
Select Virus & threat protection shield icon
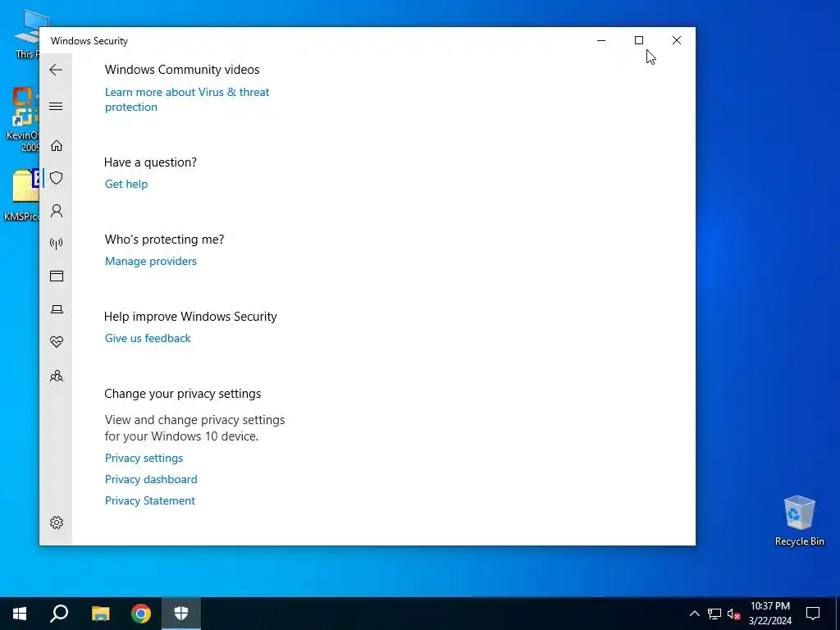(57, 178)
